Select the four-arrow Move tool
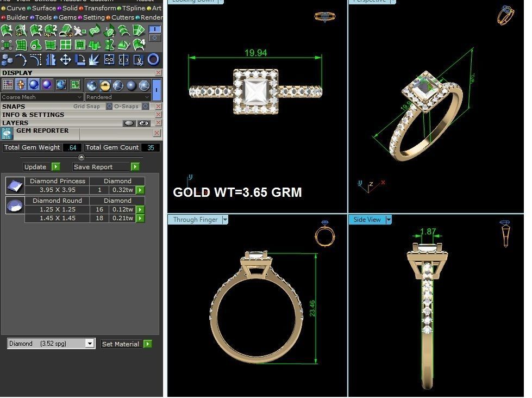 [x=65, y=60]
